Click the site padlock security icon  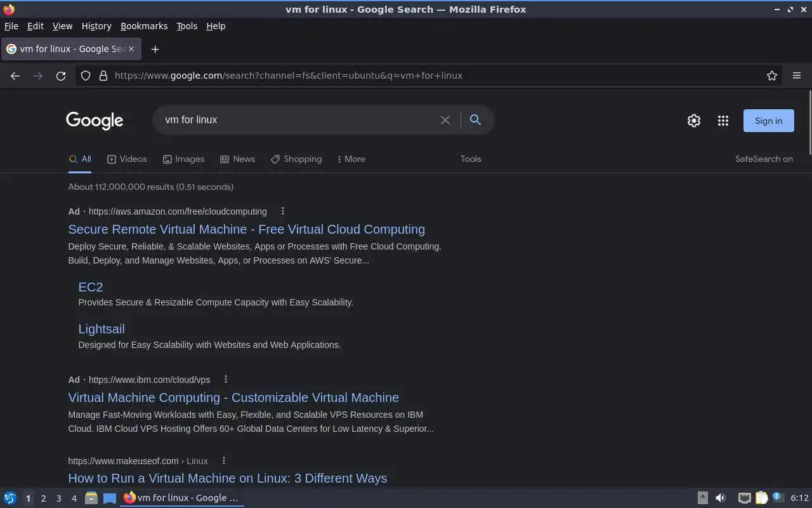click(x=103, y=76)
